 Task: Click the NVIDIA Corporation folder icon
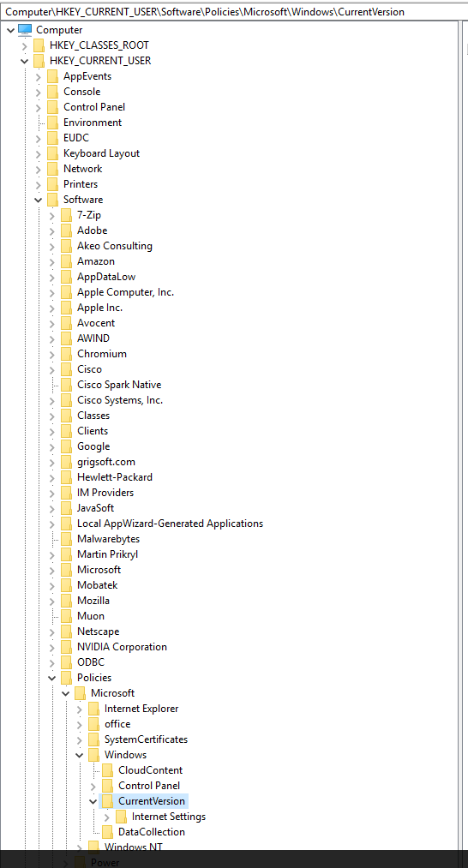67,647
